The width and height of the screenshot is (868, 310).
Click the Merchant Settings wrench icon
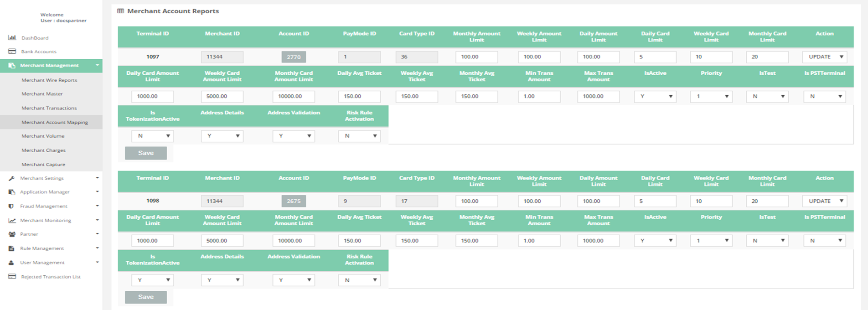tap(12, 178)
